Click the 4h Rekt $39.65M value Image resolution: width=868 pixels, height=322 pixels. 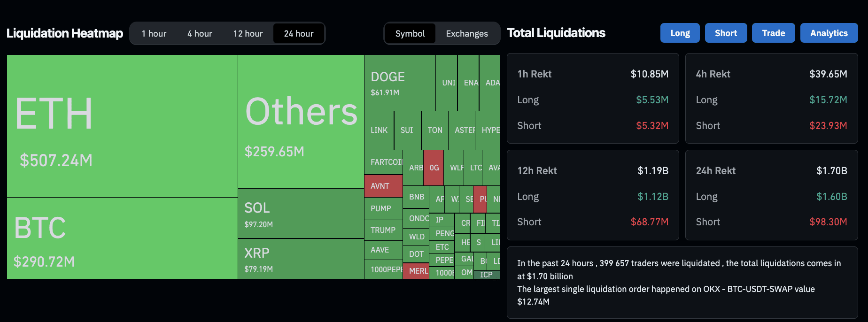click(828, 74)
